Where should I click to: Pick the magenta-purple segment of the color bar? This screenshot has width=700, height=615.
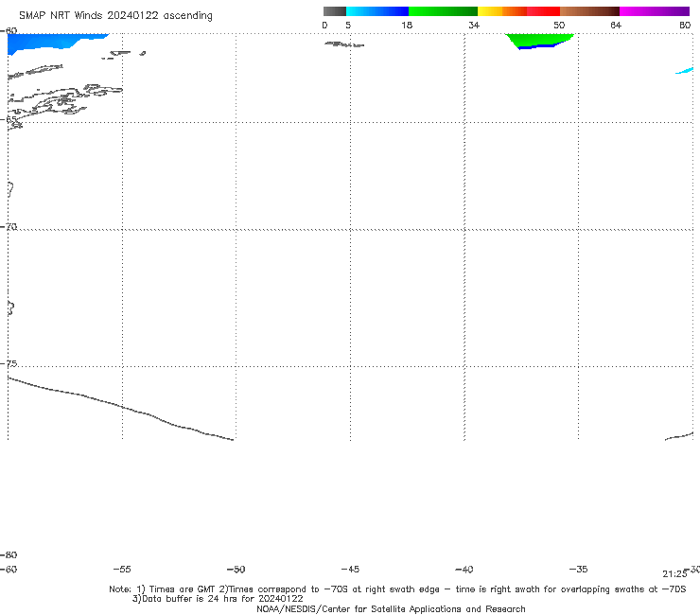[655, 11]
